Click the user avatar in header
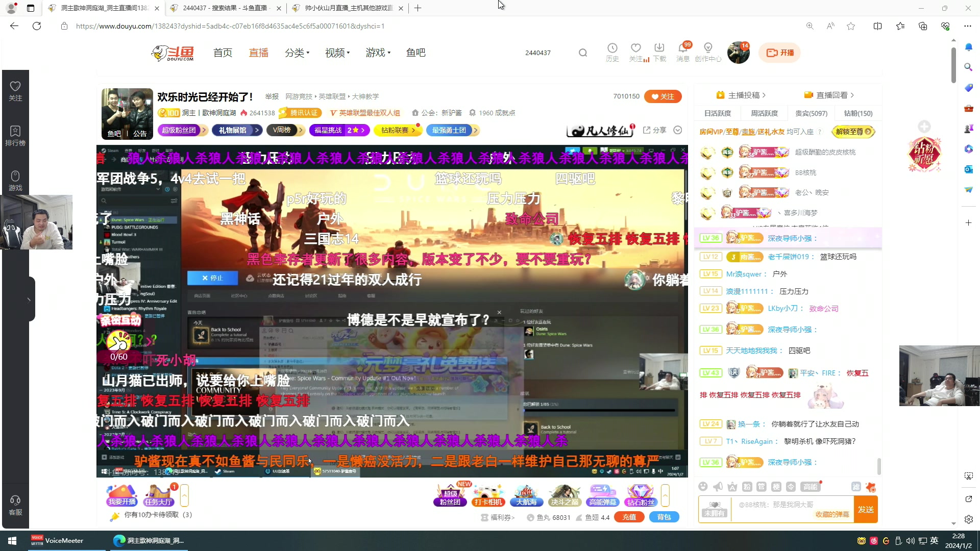The image size is (980, 551). pos(738,53)
